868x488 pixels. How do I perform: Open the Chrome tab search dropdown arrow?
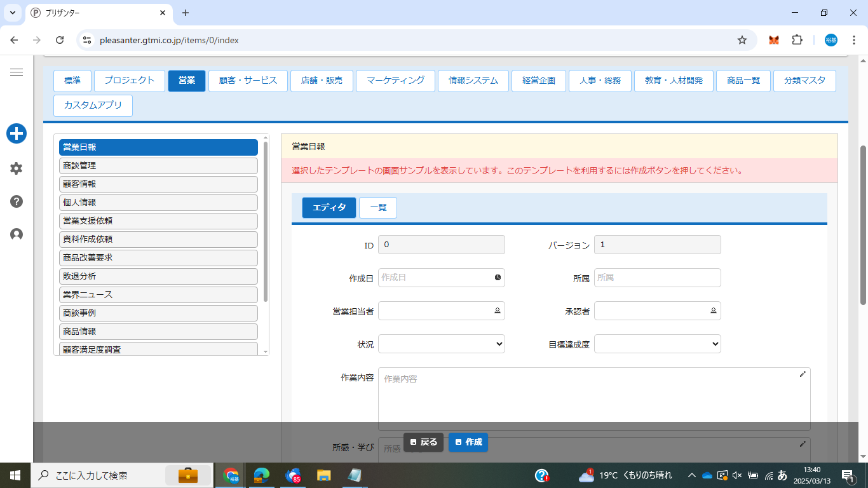point(13,13)
